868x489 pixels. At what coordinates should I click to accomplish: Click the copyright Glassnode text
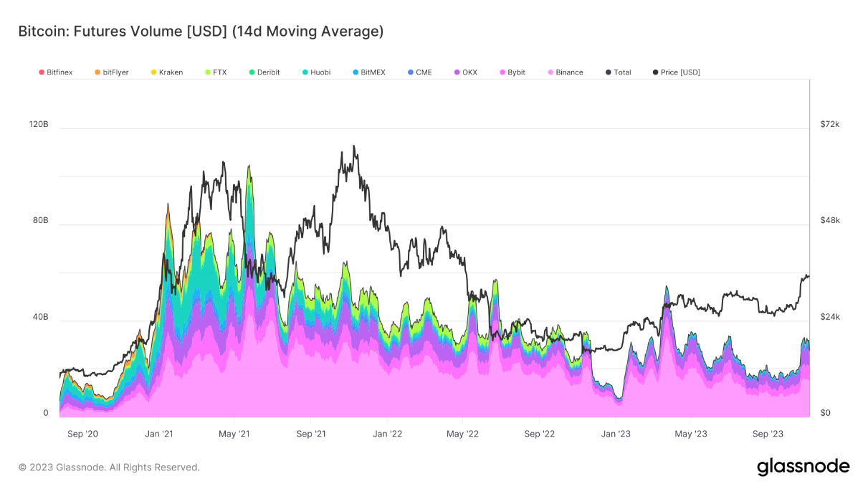coord(109,467)
